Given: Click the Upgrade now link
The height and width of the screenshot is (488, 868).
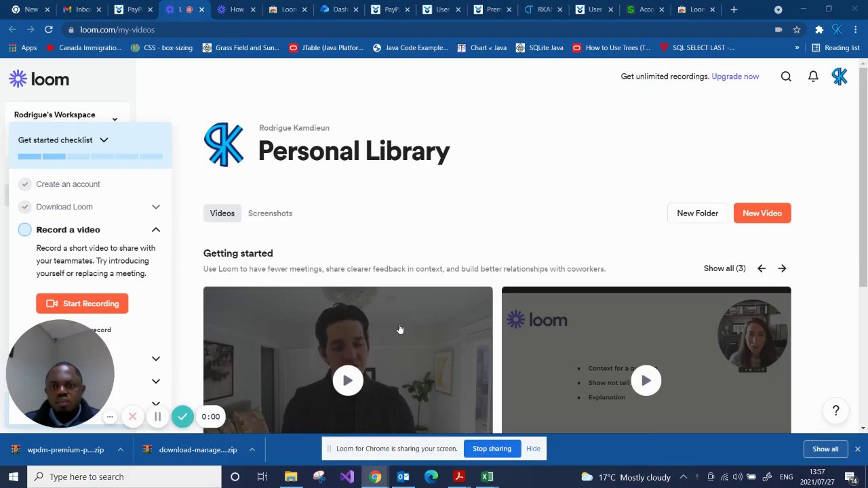Looking at the screenshot, I should [735, 77].
